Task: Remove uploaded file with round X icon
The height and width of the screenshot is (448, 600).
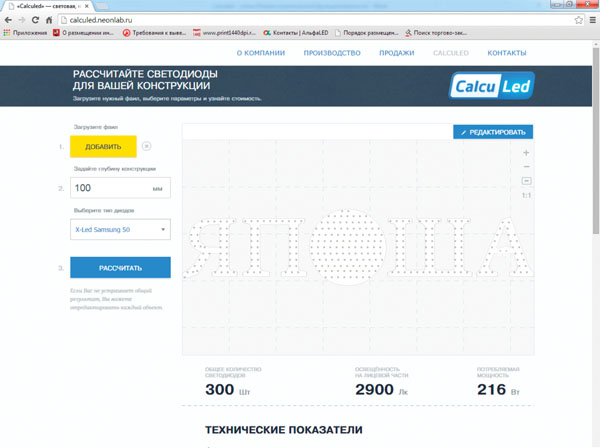Action: coord(147,146)
